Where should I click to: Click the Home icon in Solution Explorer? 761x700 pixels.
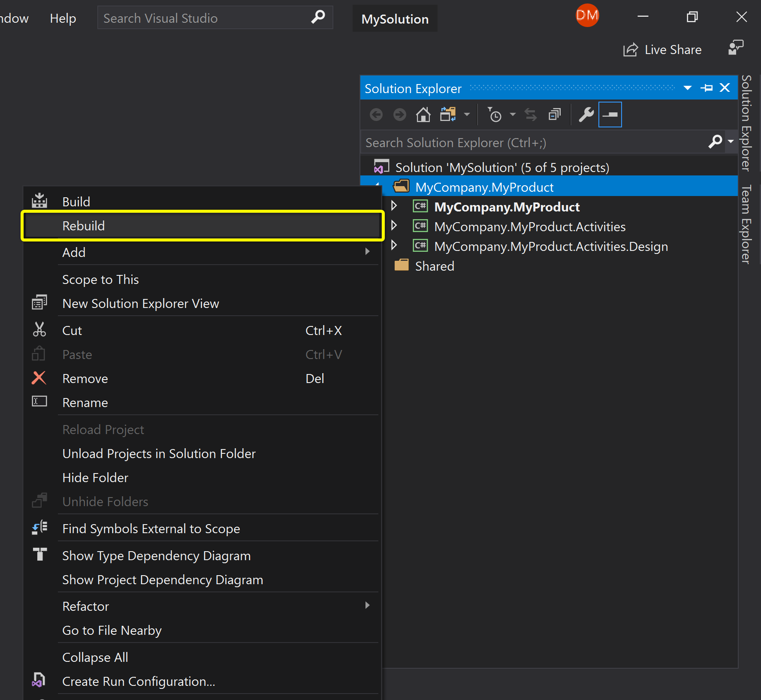423,115
